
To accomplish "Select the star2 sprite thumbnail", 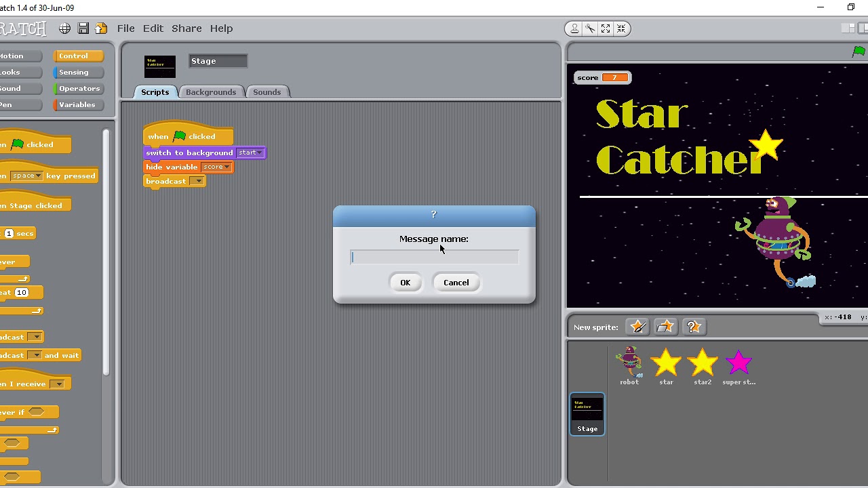I will tap(703, 366).
